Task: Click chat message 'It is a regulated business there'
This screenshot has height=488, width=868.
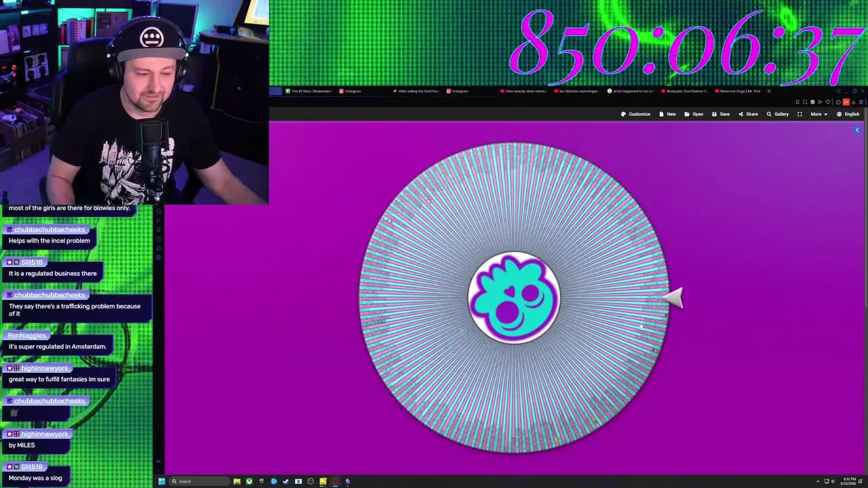Action: pyautogui.click(x=52, y=273)
